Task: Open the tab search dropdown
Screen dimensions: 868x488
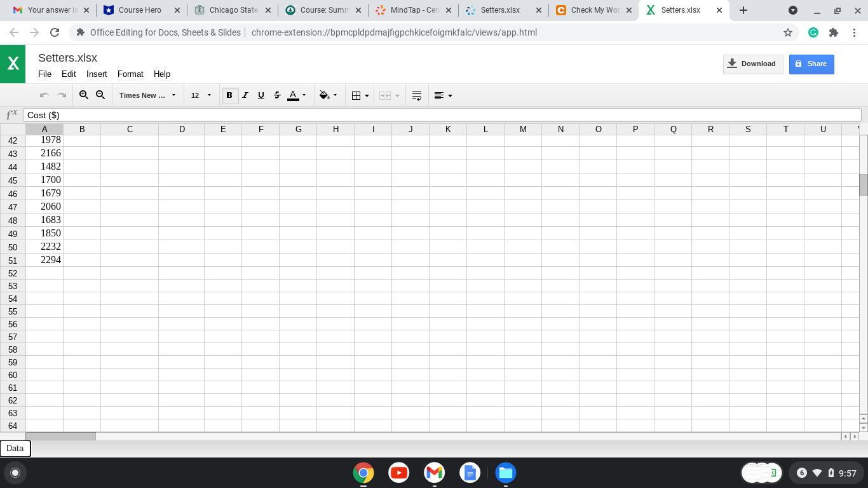Action: (x=793, y=10)
